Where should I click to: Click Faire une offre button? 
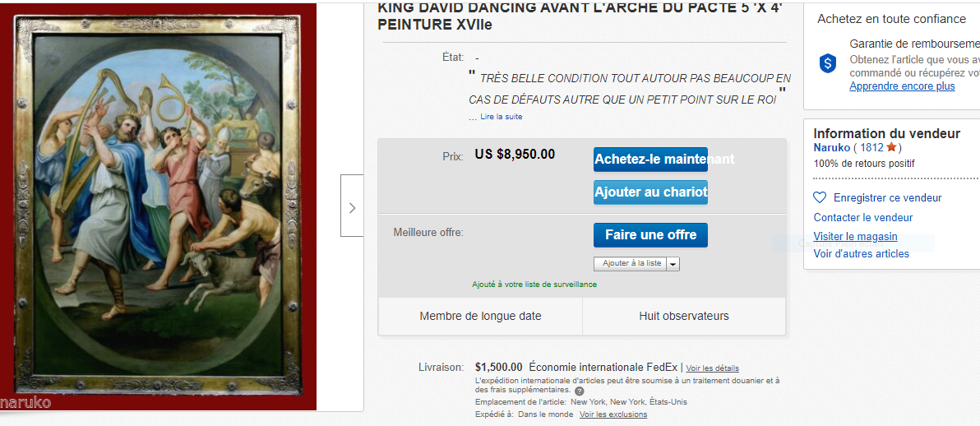650,235
